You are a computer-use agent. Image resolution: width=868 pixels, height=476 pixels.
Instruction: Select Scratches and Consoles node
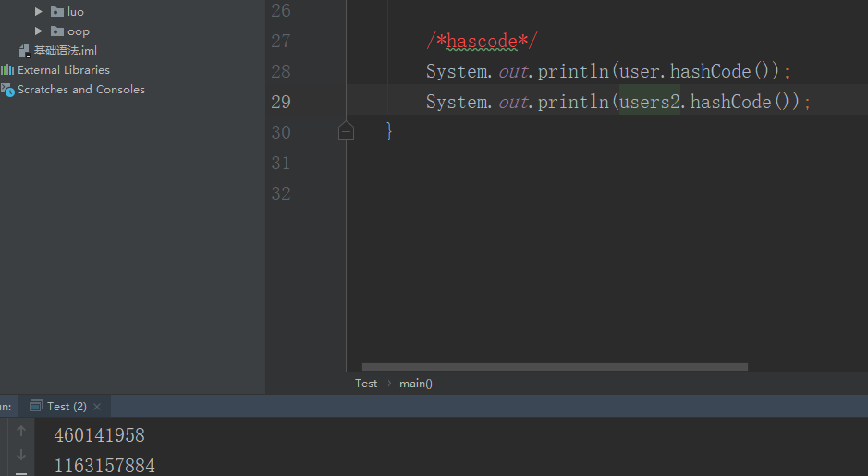81,89
